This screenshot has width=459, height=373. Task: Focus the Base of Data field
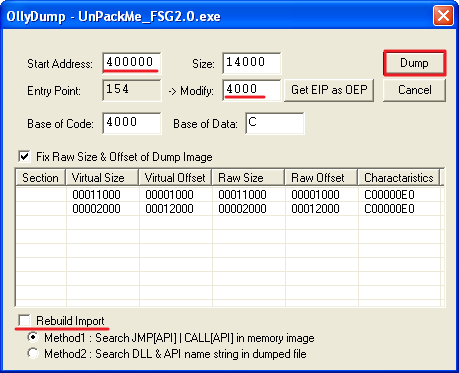click(x=275, y=123)
